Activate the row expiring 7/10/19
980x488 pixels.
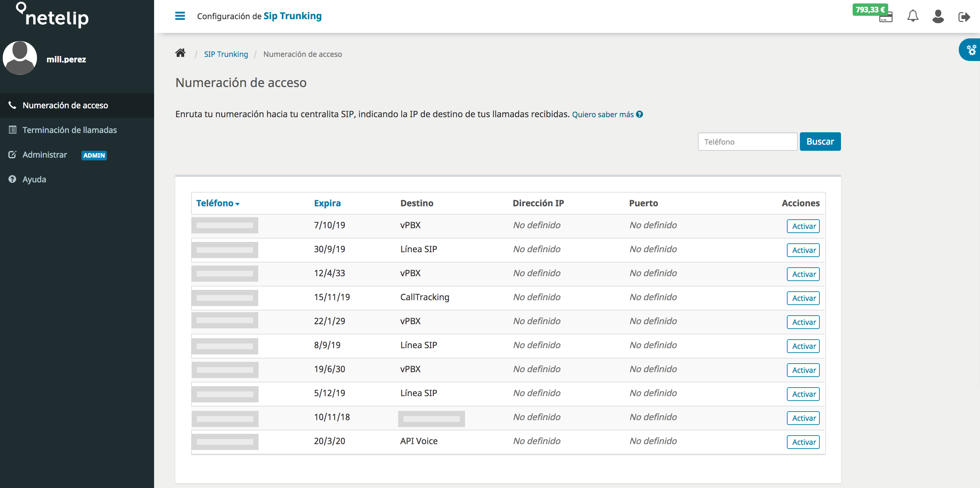coord(803,226)
